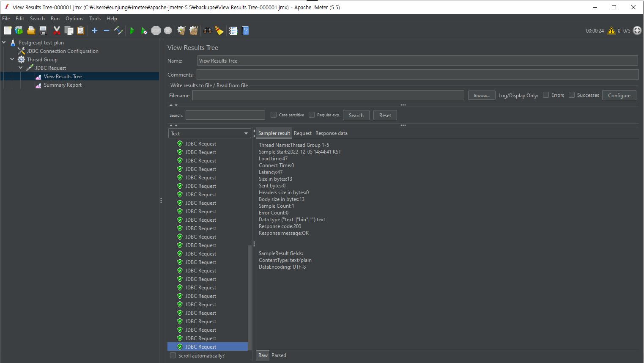The height and width of the screenshot is (363, 644).
Task: Open search with binoculars icon
Action: click(x=207, y=30)
